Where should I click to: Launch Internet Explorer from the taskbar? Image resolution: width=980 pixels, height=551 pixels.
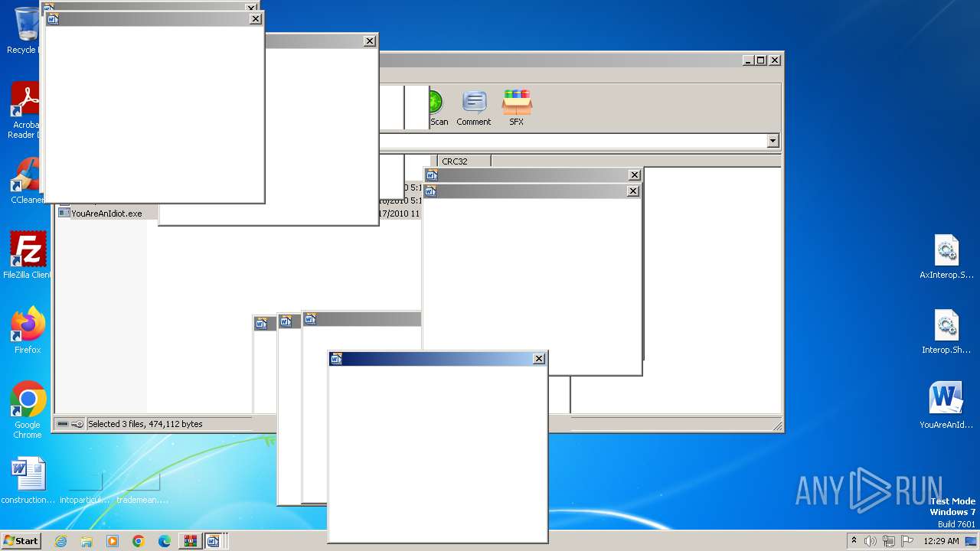click(x=60, y=541)
